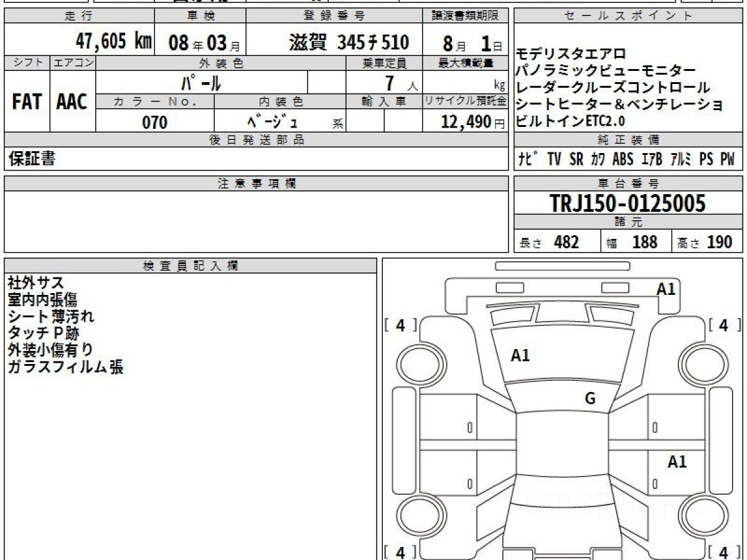Click the 注意事項欄 header
The width and height of the screenshot is (747, 560).
[256, 184]
